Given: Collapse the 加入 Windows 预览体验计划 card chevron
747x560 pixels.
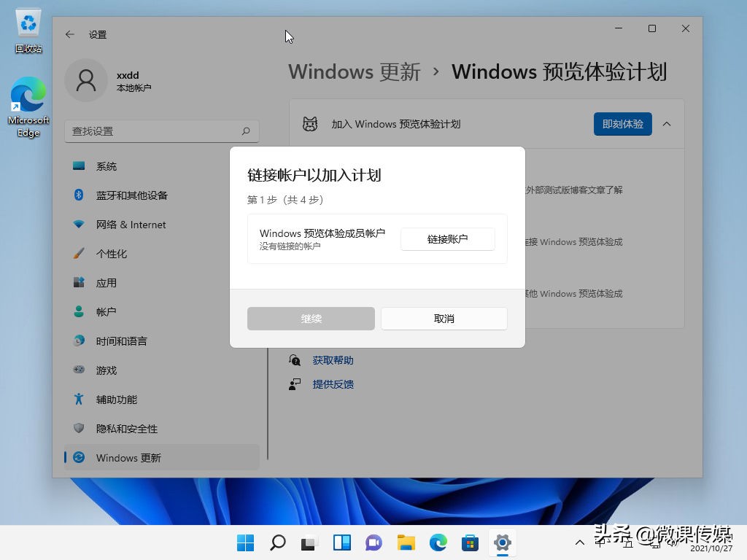Looking at the screenshot, I should [667, 124].
